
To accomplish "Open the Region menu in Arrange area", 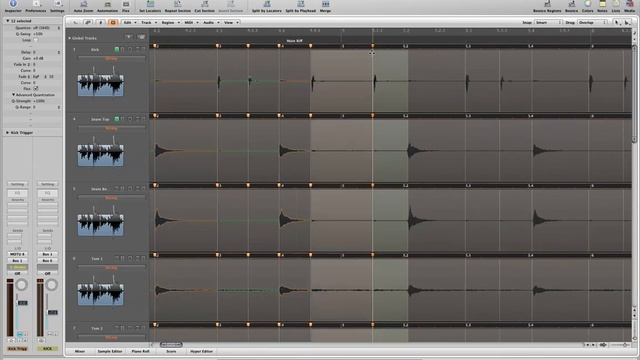I will [x=171, y=22].
